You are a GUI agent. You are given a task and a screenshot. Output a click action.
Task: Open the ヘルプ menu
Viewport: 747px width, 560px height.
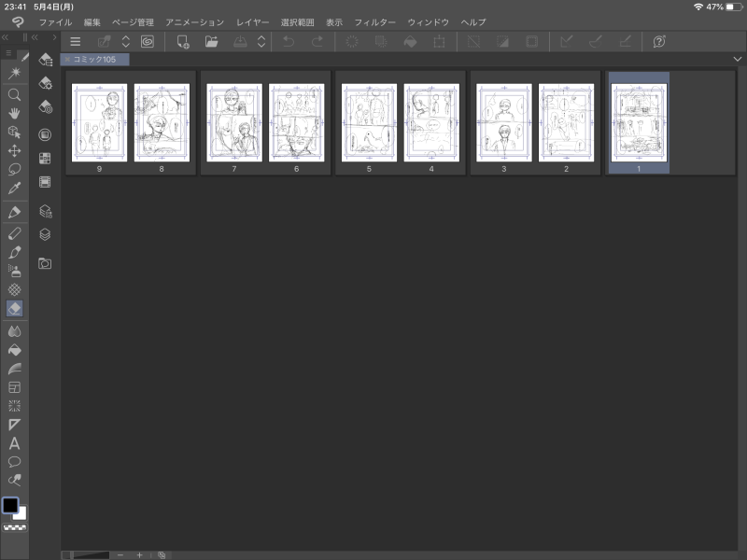(473, 22)
